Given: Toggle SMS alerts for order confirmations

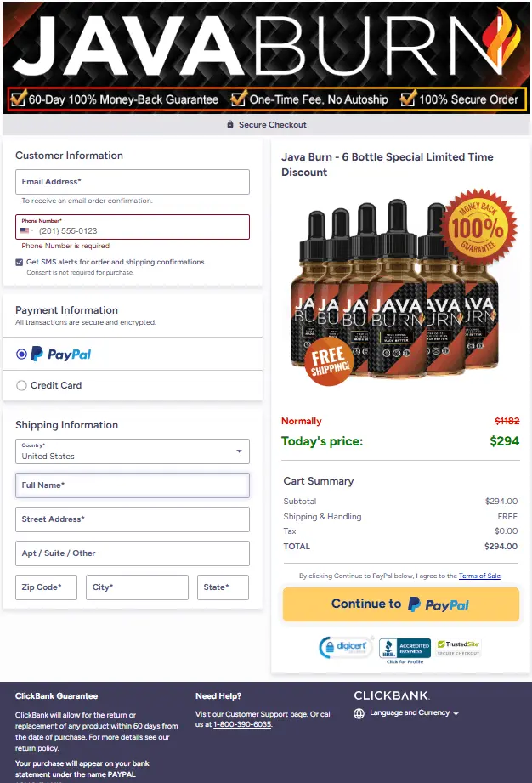Looking at the screenshot, I should click(x=19, y=262).
